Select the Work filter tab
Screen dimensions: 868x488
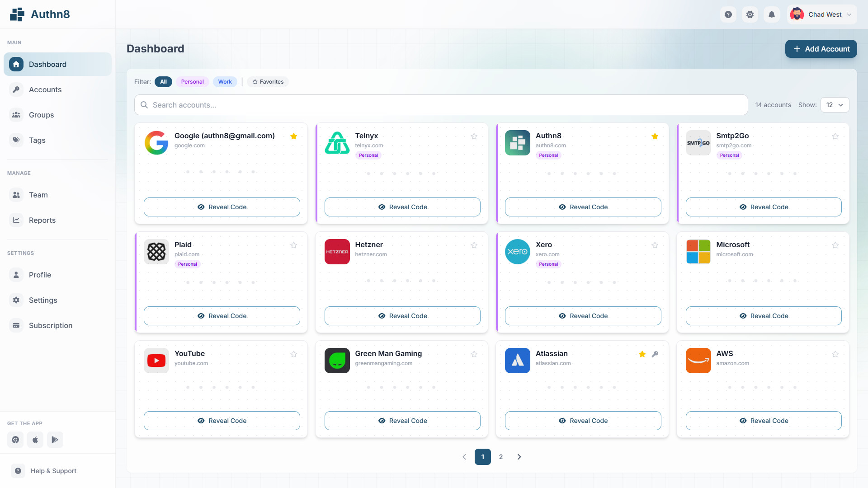225,82
